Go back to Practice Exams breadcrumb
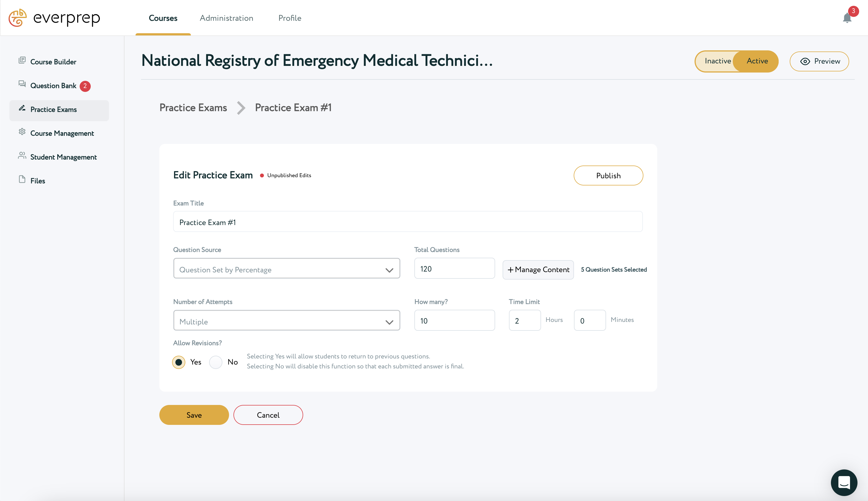Screen dimensions: 868x501 tap(193, 108)
